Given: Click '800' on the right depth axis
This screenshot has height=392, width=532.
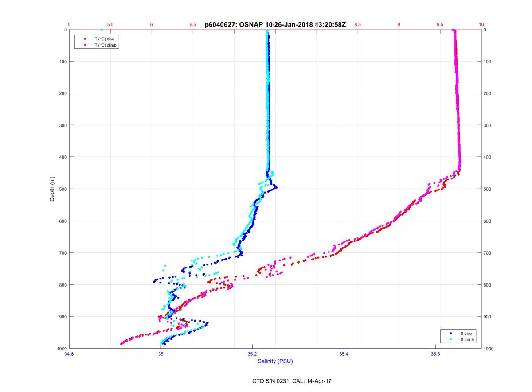Looking at the screenshot, I should pos(488,285).
